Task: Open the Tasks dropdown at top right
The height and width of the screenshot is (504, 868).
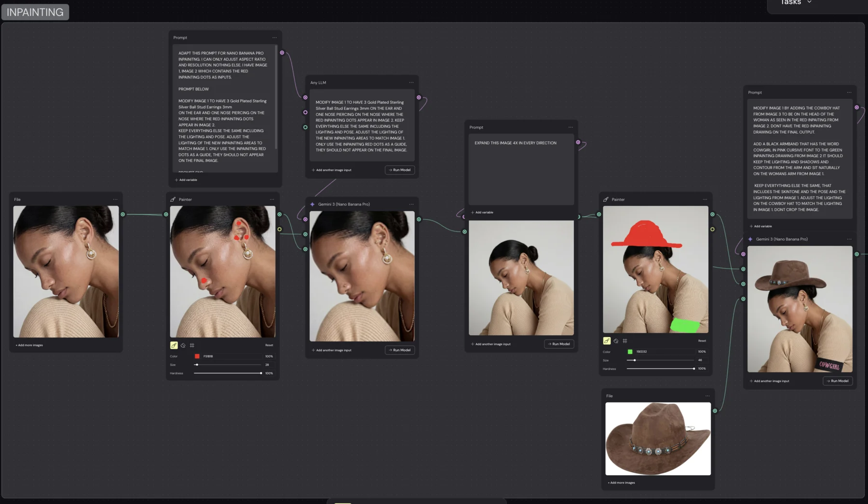Action: (x=796, y=2)
